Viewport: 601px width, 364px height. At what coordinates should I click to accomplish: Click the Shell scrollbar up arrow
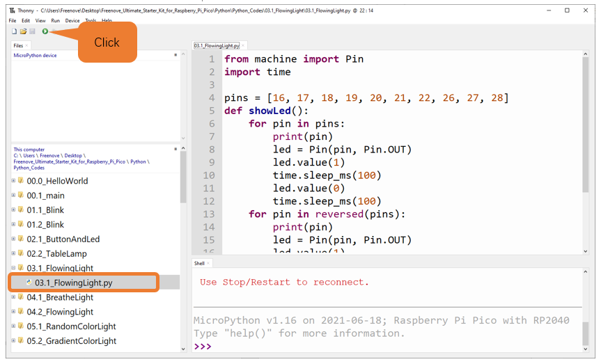pos(585,271)
